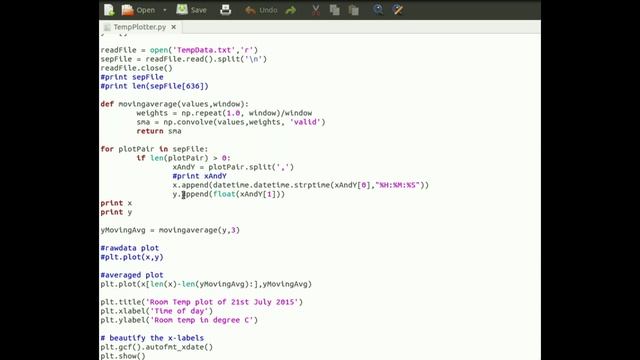Click the 'y.append(float(xAndY[1]))' line
The image size is (640, 360).
229,194
